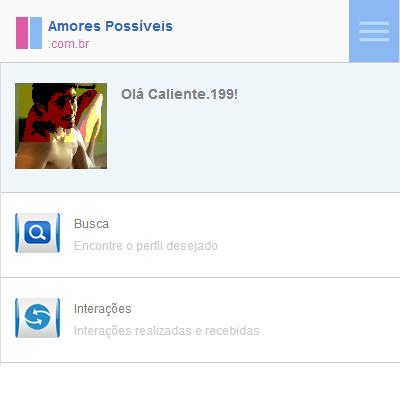The width and height of the screenshot is (400, 400).
Task: Open the Interações menu item label
Action: pyautogui.click(x=103, y=309)
